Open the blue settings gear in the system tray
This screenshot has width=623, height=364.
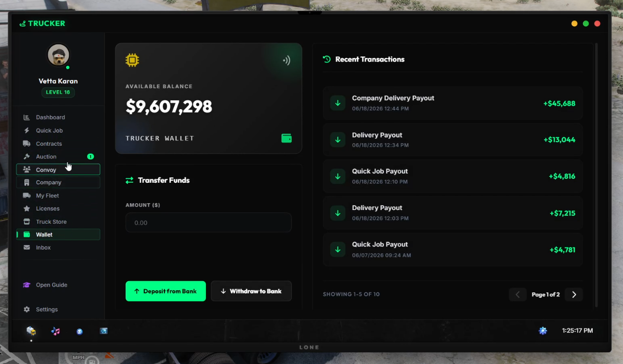pyautogui.click(x=543, y=331)
